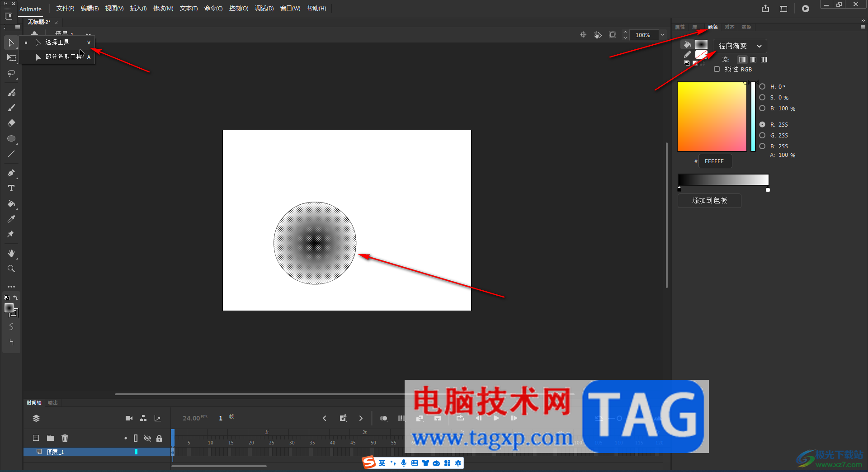Select the Hand tool
Viewport: 868px width, 472px height.
pos(11,253)
